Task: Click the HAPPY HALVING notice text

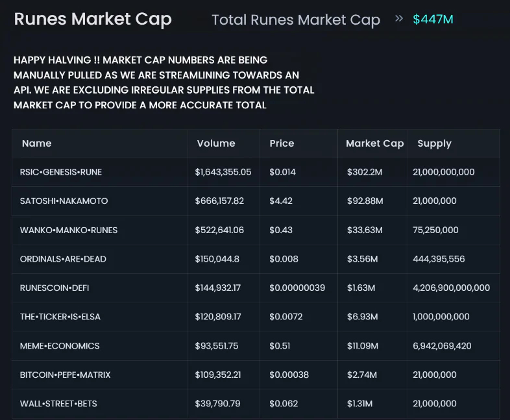Action: coord(164,82)
